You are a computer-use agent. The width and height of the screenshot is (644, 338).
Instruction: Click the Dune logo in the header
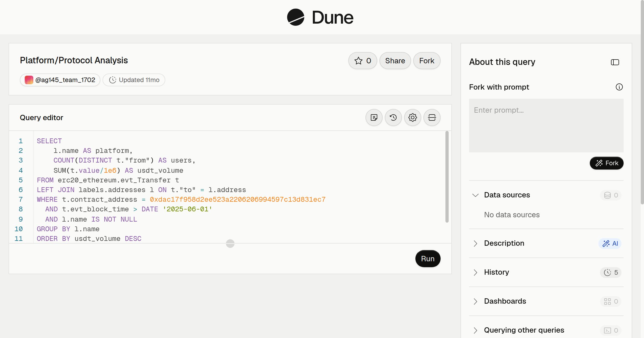point(320,17)
